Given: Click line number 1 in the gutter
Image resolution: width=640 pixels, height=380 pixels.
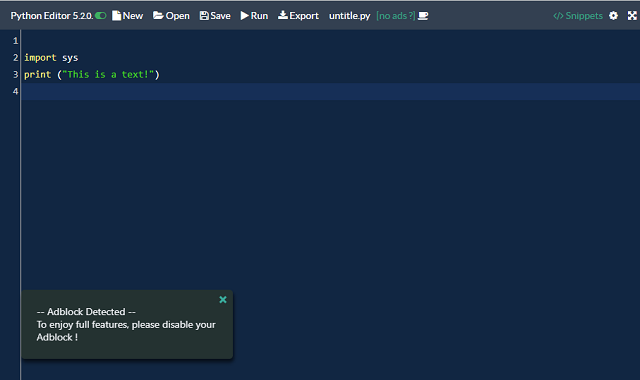Looking at the screenshot, I should tap(16, 41).
